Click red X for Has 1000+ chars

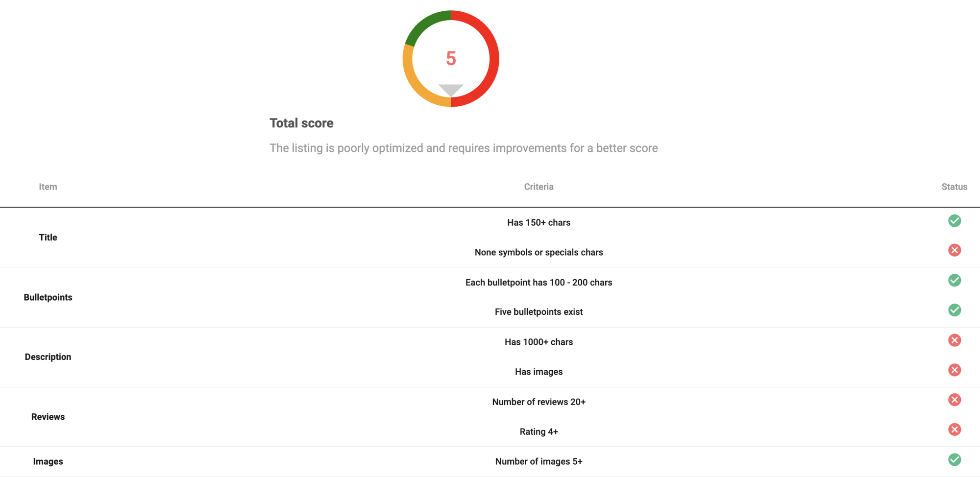pos(954,340)
